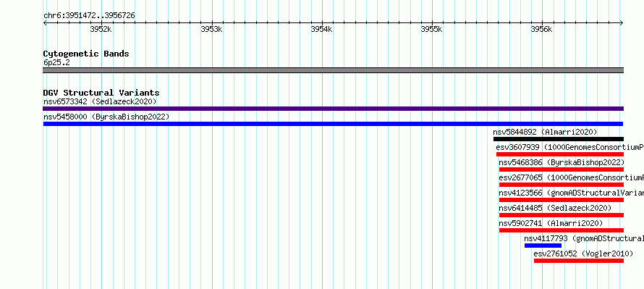Click the 3954k ruler tick label
Image resolution: width=644 pixels, height=289 pixels.
321,29
